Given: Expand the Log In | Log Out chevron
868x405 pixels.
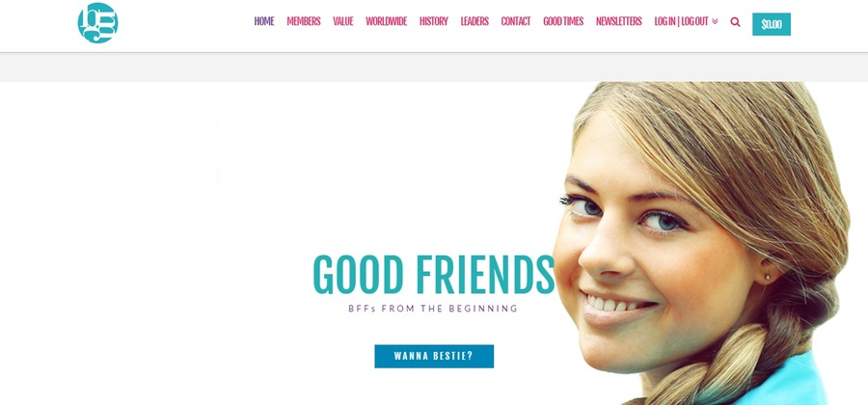Looking at the screenshot, I should click(715, 21).
